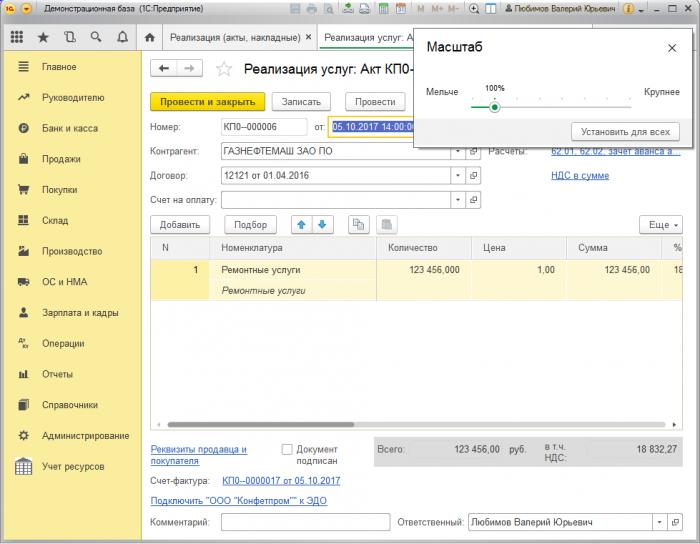Screen dimensions: 700x544
Task: Click the НДС в сумме link
Action: 580,175
